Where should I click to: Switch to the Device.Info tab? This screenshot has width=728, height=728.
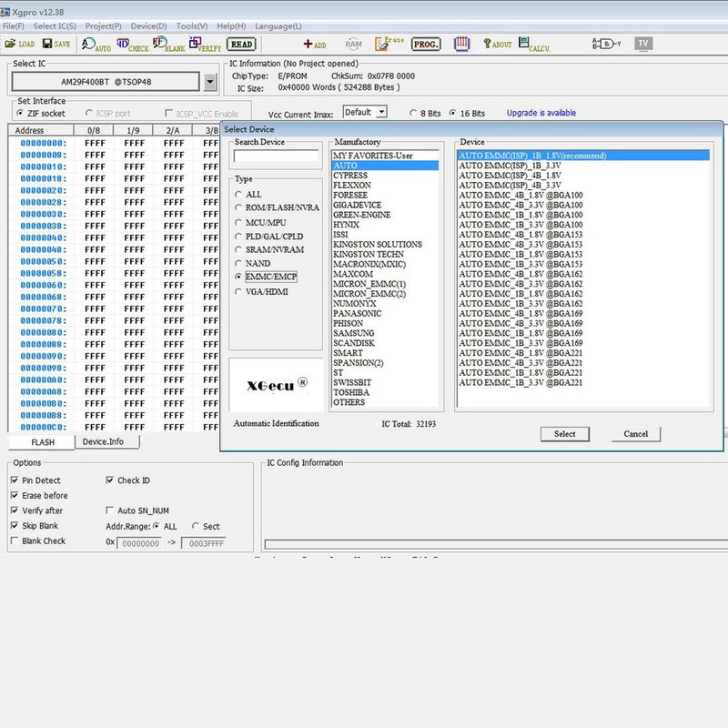coord(106,441)
